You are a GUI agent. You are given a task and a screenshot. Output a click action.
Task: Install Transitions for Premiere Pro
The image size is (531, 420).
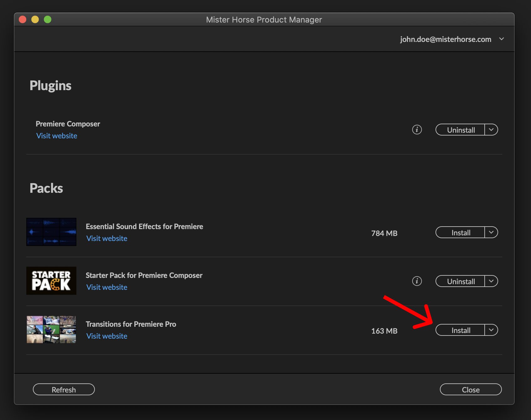(460, 330)
